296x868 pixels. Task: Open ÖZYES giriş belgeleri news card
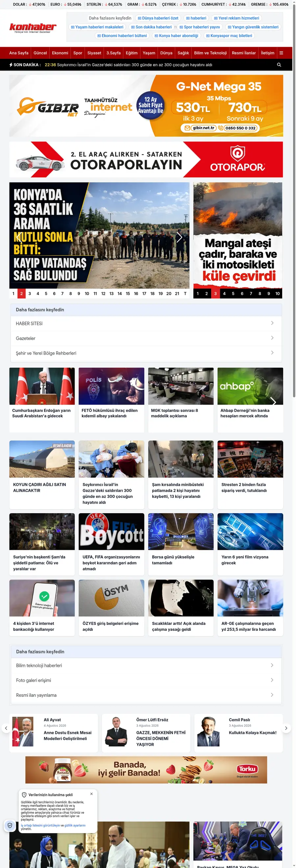(x=111, y=607)
